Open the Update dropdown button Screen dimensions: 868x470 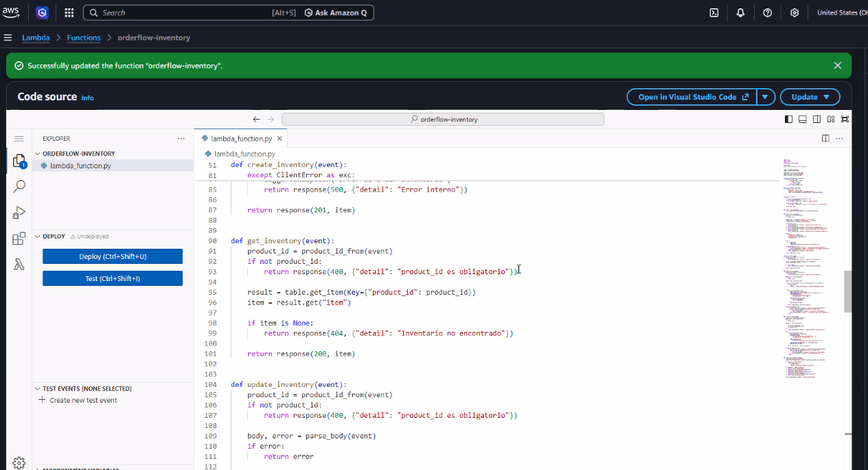pos(810,97)
